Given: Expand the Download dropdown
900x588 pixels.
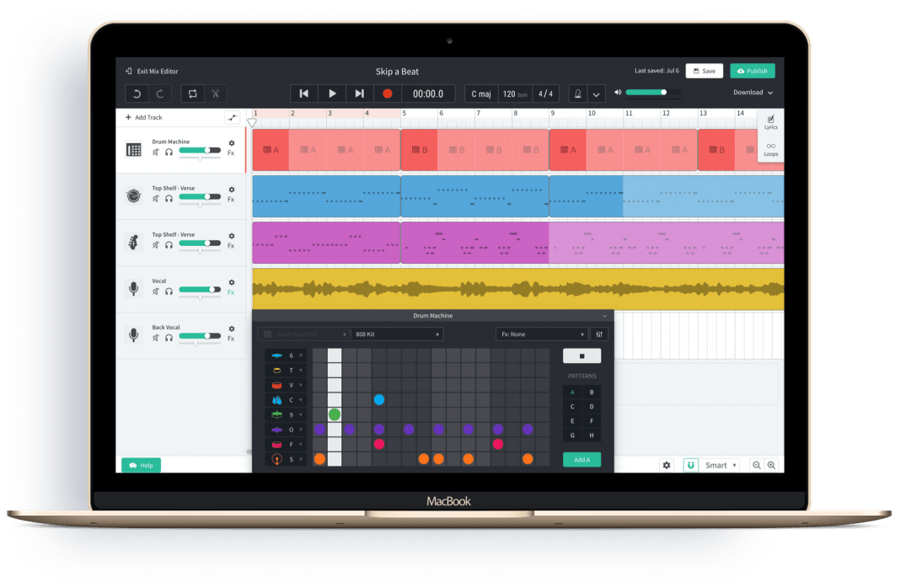Looking at the screenshot, I should [x=753, y=93].
